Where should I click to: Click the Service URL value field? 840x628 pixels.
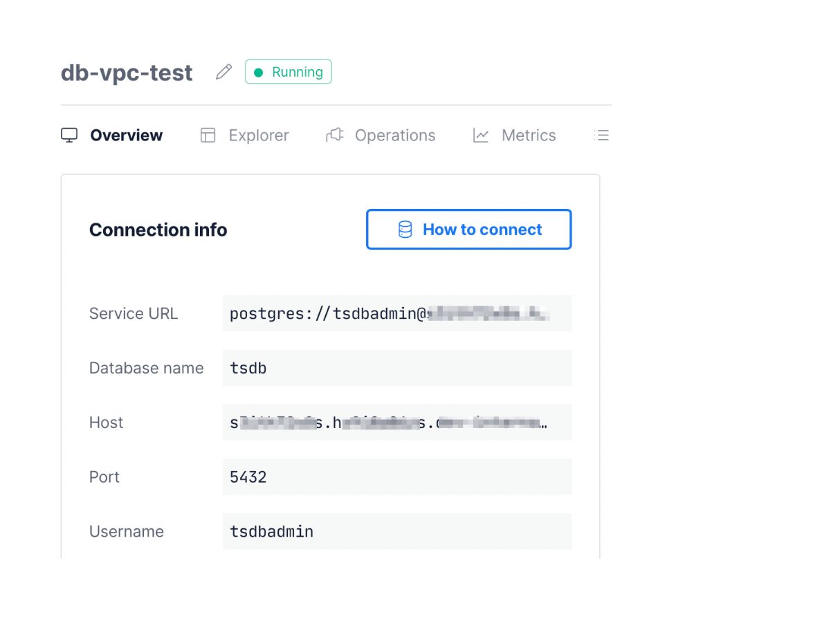click(x=396, y=314)
